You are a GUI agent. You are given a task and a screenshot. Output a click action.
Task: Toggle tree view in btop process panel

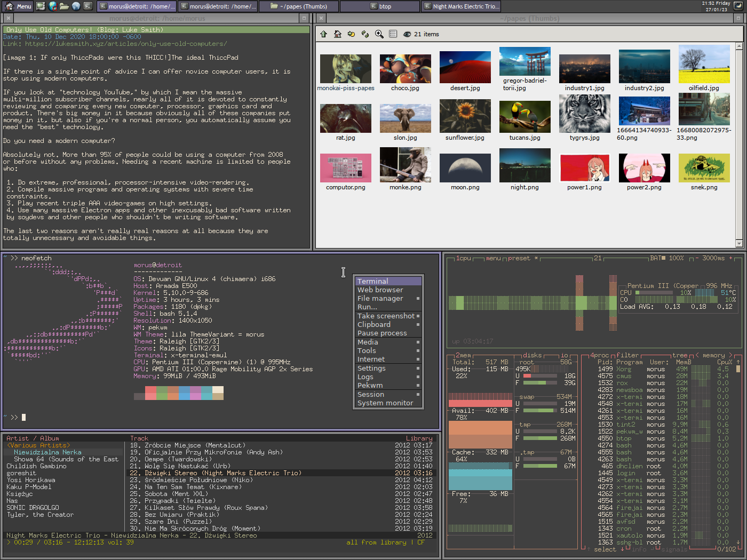(x=679, y=355)
